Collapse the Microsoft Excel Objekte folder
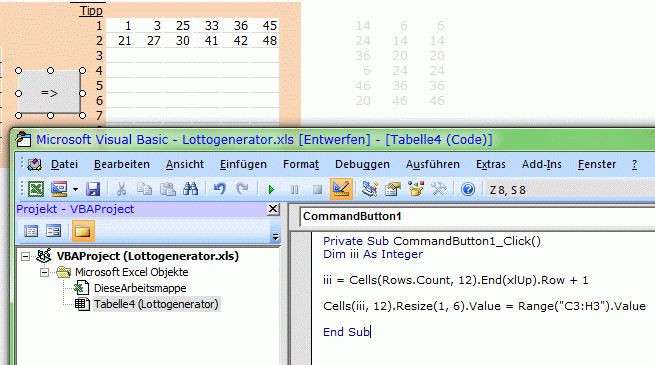655x365 pixels. pyautogui.click(x=44, y=273)
